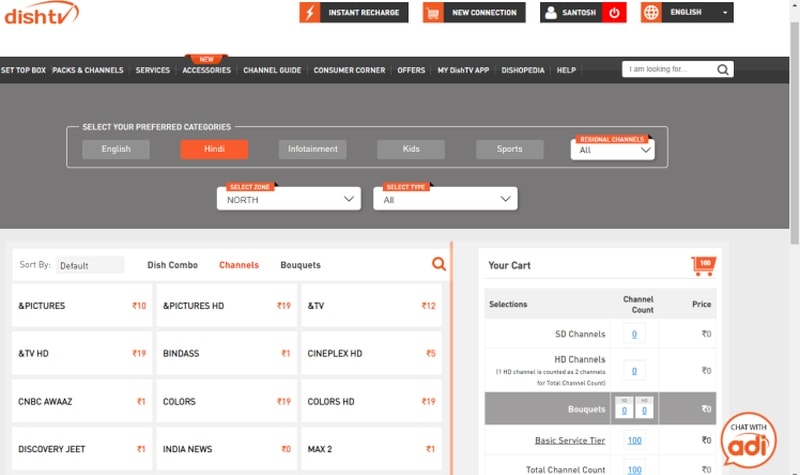This screenshot has height=475, width=800.
Task: Open Set Top Box menu
Action: 23,70
